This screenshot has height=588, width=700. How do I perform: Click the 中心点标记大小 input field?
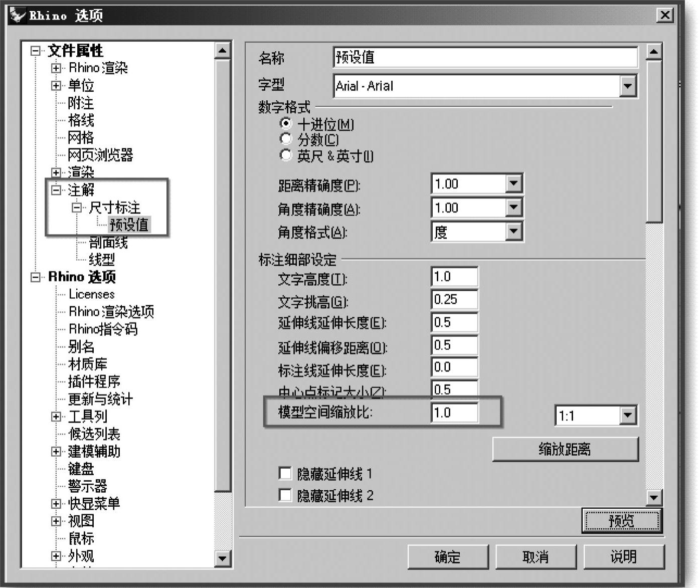coord(454,389)
